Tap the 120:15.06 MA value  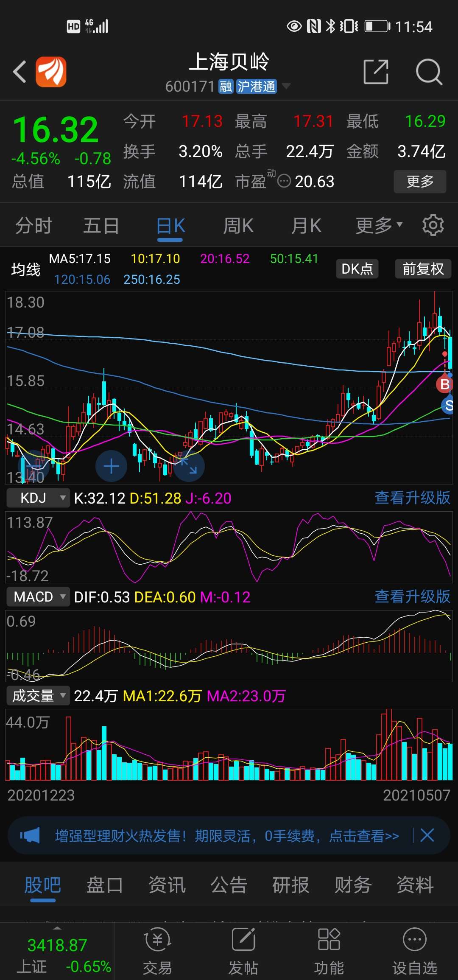pos(82,279)
